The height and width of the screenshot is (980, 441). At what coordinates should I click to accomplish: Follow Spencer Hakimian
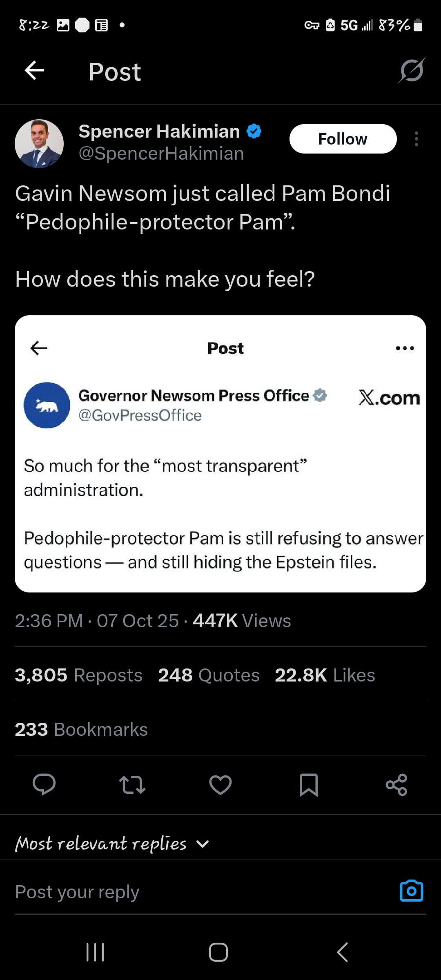(343, 139)
